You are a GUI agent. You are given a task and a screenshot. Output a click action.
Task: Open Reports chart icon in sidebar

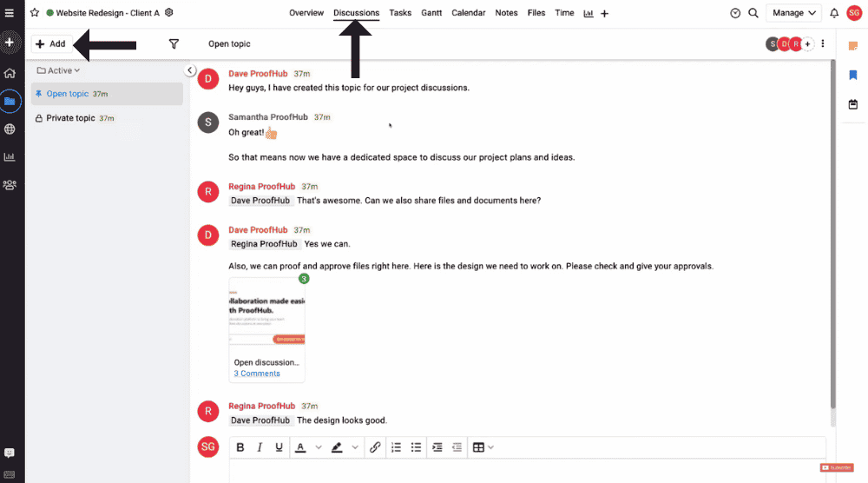(x=10, y=156)
